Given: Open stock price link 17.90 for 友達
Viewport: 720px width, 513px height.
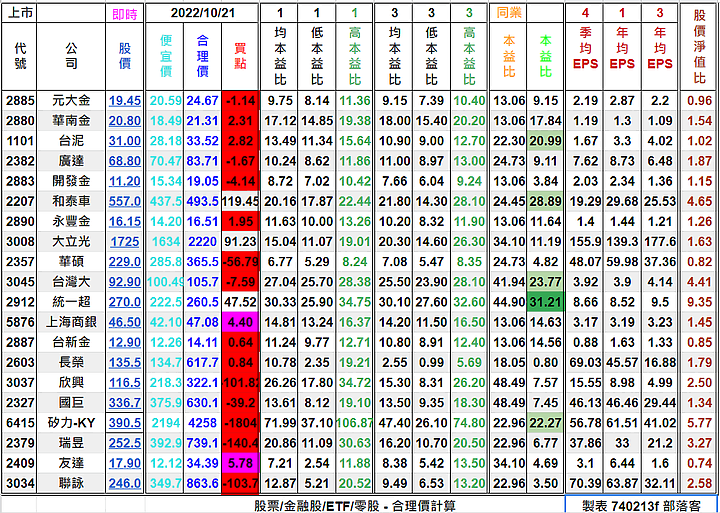Looking at the screenshot, I should [125, 463].
